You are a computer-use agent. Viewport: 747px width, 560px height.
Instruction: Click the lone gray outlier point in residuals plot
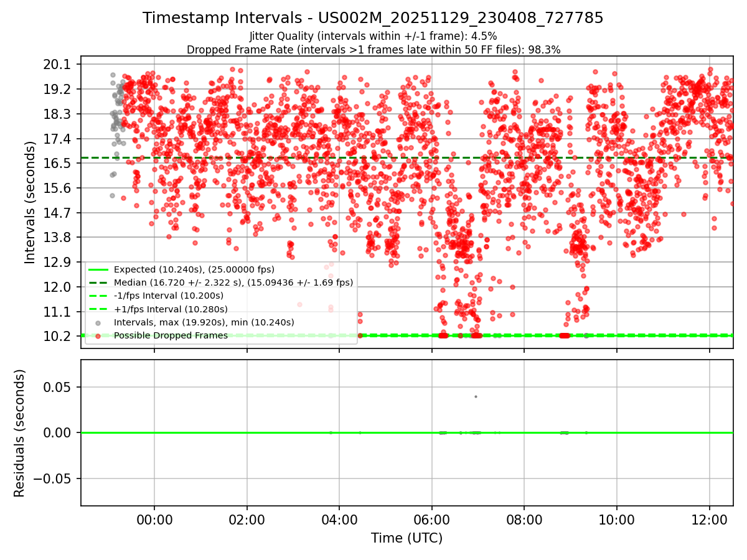(x=476, y=396)
